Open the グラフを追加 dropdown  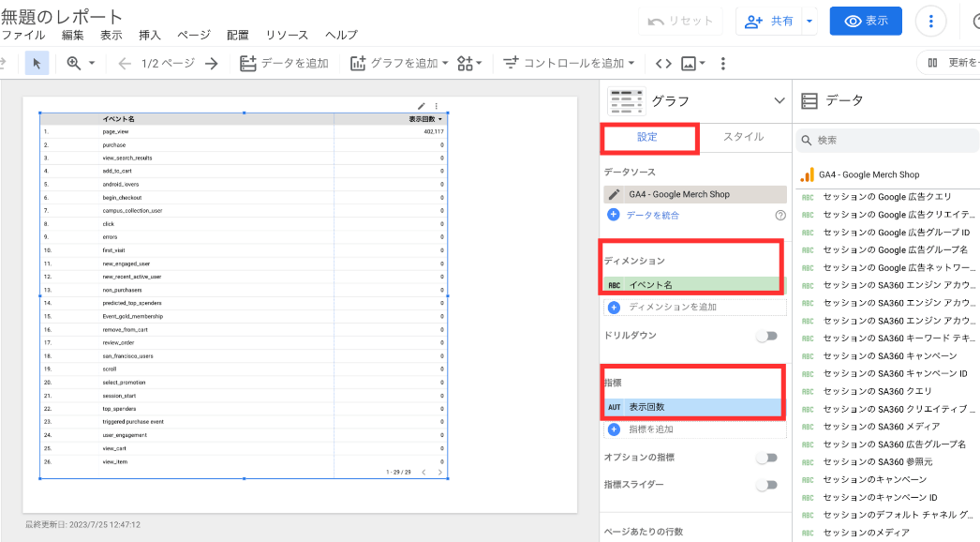399,63
